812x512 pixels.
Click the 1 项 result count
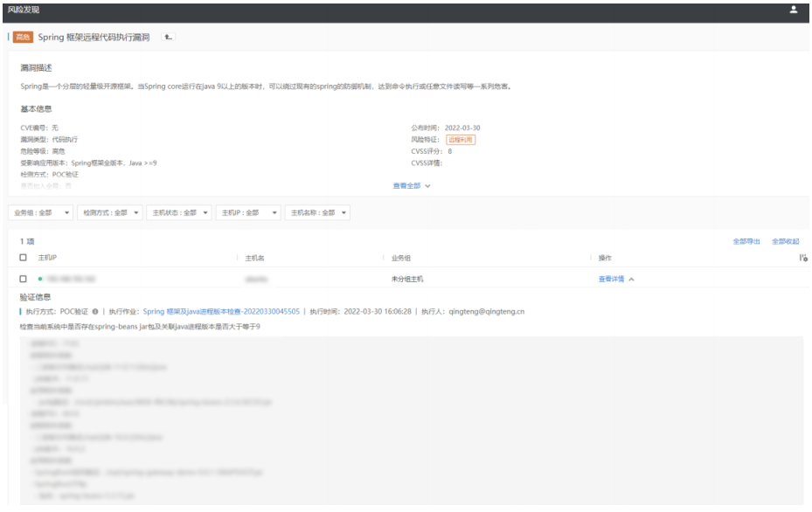[27, 242]
